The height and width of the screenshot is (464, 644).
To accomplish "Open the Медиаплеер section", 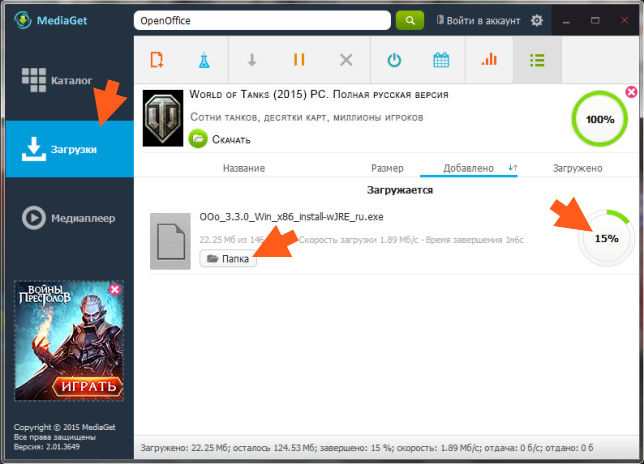I will click(x=69, y=218).
